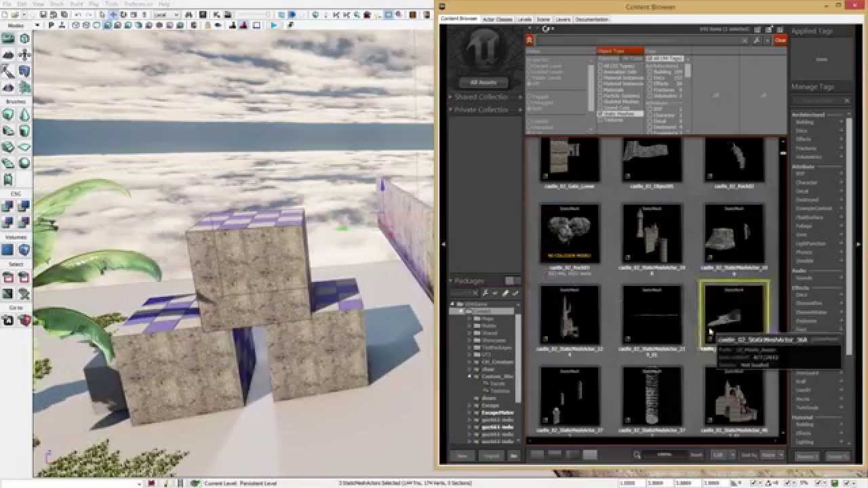Check the Static Meshes object type
The height and width of the screenshot is (488, 868).
tap(600, 114)
